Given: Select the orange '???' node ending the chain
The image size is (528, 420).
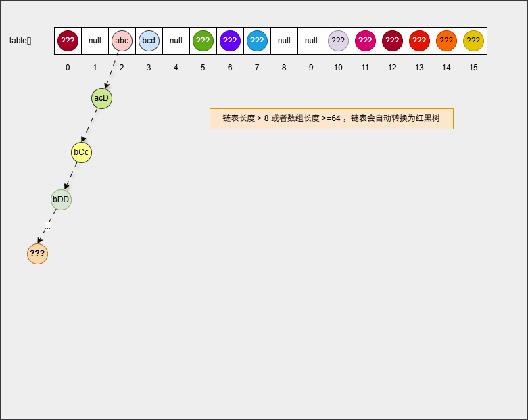Looking at the screenshot, I should tap(37, 254).
